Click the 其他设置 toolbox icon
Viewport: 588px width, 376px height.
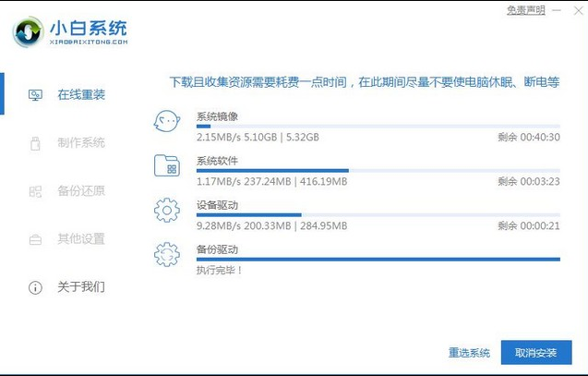(35, 239)
